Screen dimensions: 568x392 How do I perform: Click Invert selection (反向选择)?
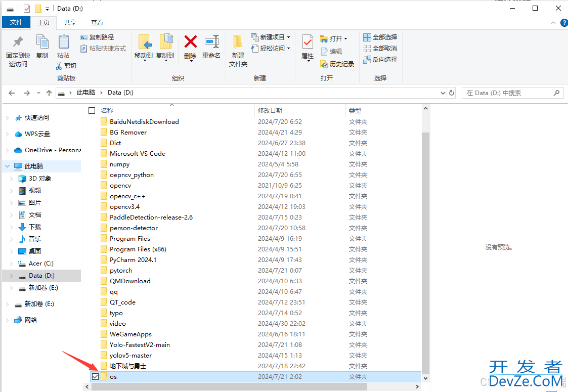(380, 59)
